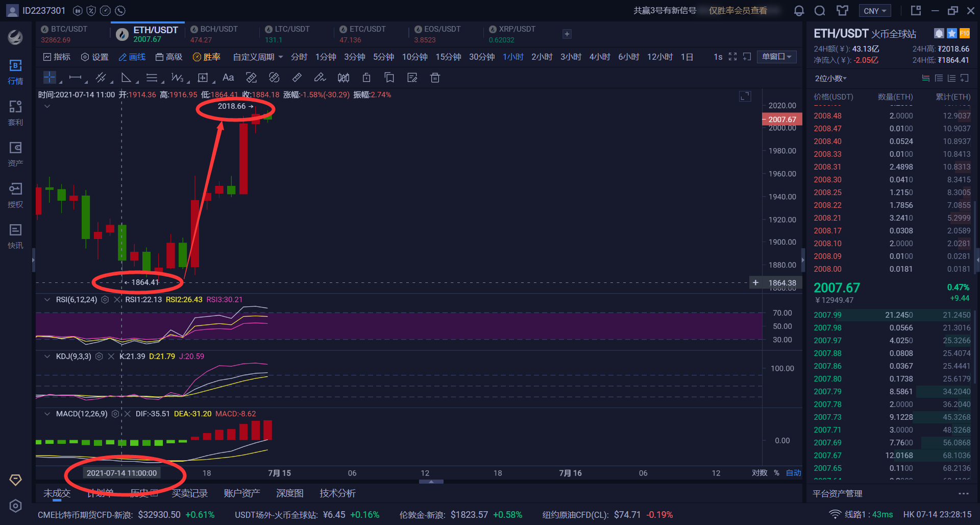
Task: Open the CNY currency dropdown
Action: [875, 11]
